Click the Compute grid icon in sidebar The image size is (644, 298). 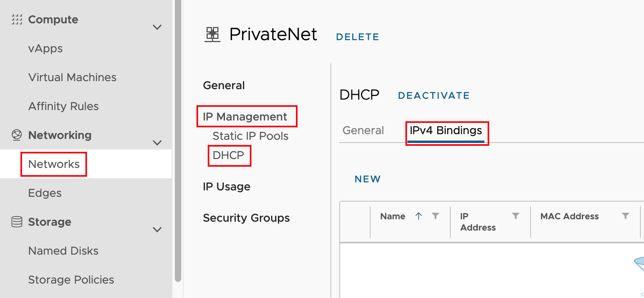tap(16, 19)
